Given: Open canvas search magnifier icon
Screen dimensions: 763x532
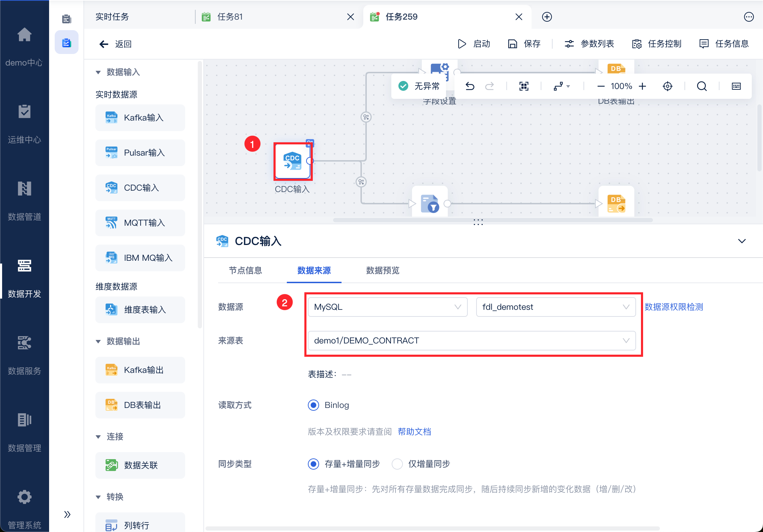Looking at the screenshot, I should click(702, 86).
